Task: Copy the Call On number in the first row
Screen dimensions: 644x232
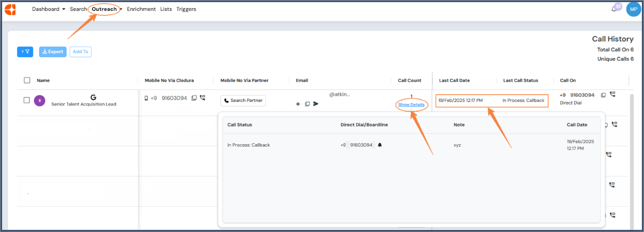Action: point(603,95)
